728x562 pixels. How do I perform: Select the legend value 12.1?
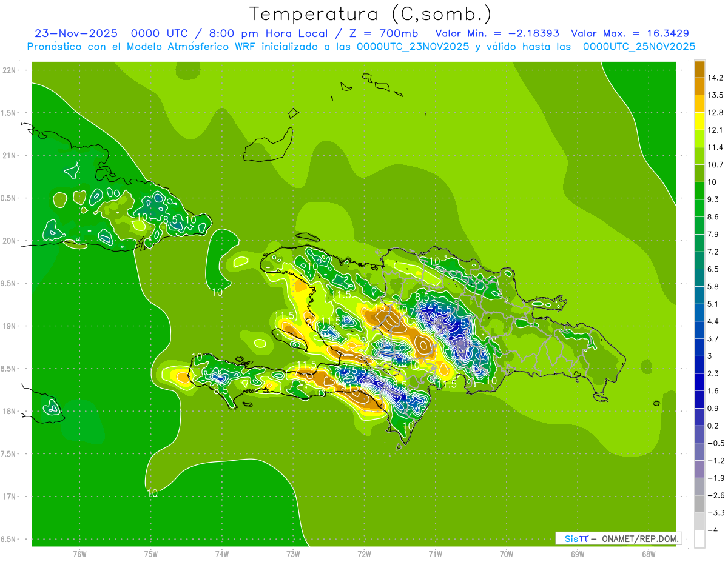click(x=716, y=130)
